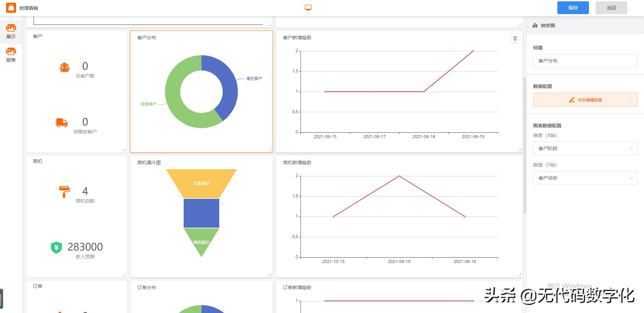The image size is (644, 313).
Task: Click the 待跟进客户 truck icon
Action: click(x=62, y=123)
